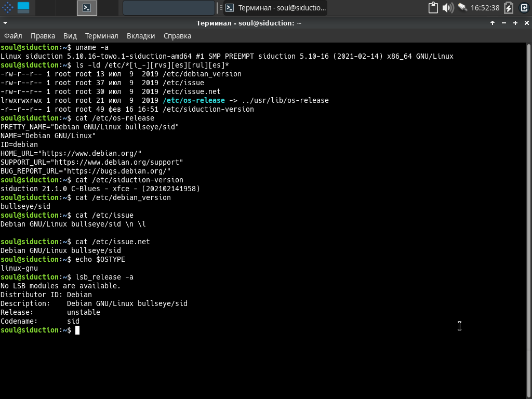
Task: Click the 'Debian GNU/Linux bullseye/sid \n \l' line
Action: (73, 224)
